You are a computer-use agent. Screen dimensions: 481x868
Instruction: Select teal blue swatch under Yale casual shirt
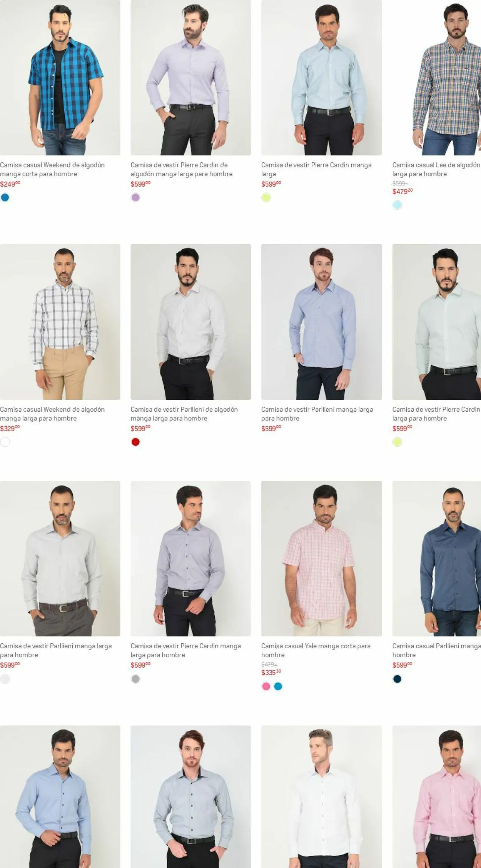point(278,686)
